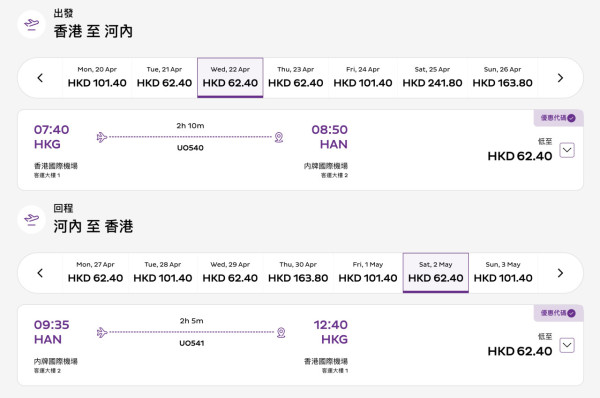The image size is (600, 398).
Task: Click the airplane icon on UO541 route line
Action: (102, 332)
